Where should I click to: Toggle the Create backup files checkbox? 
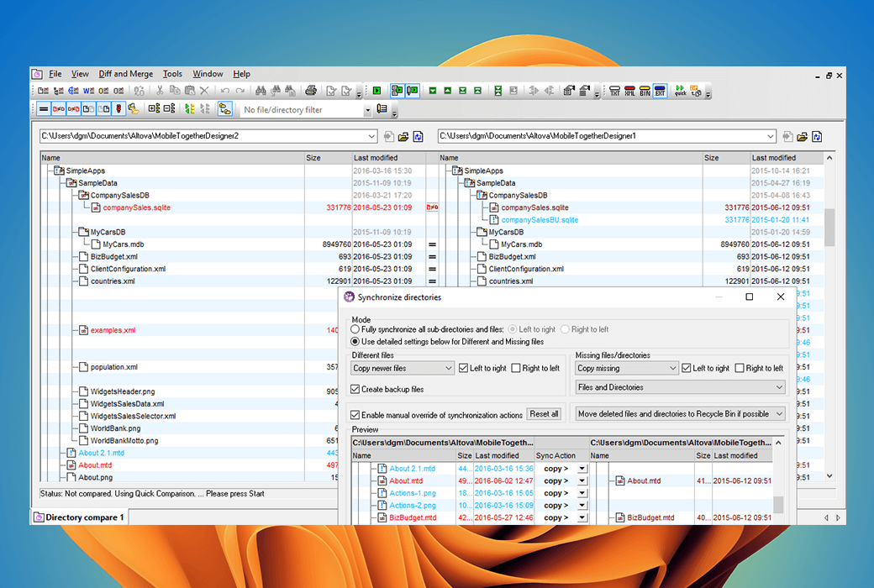coord(355,390)
